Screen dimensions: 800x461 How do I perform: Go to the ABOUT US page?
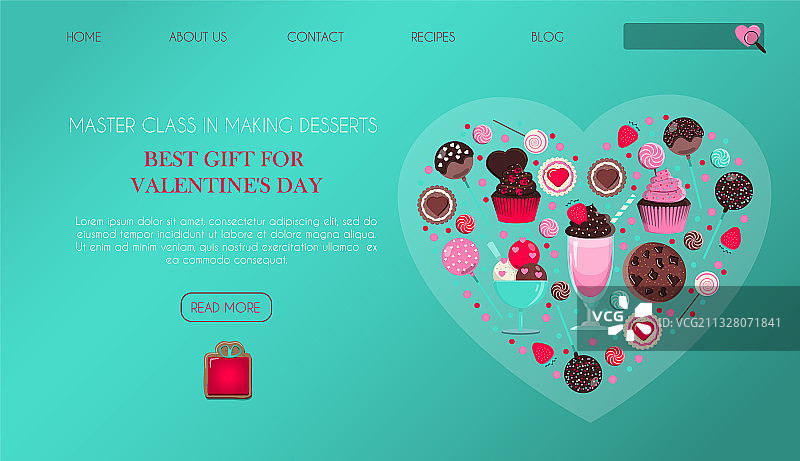[x=198, y=37]
